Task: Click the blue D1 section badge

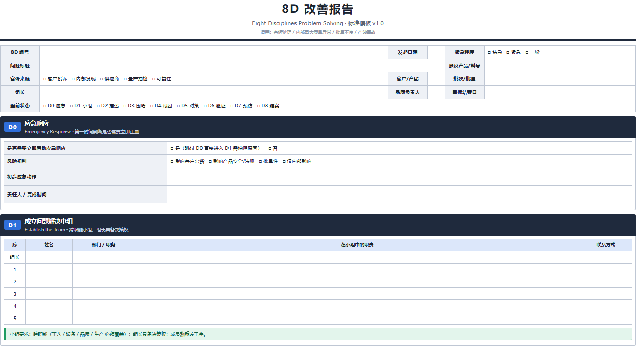Action: tap(12, 225)
